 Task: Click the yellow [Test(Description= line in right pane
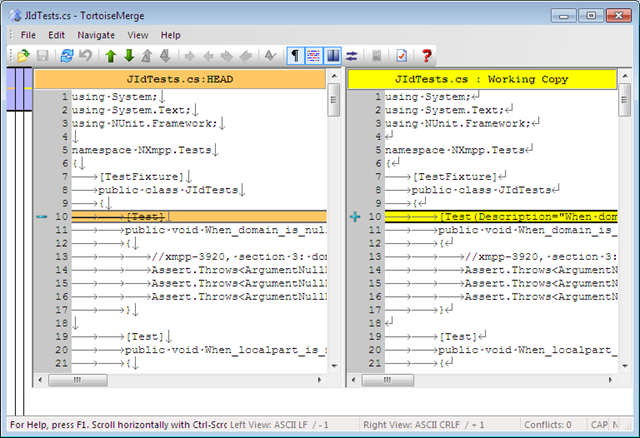point(501,216)
